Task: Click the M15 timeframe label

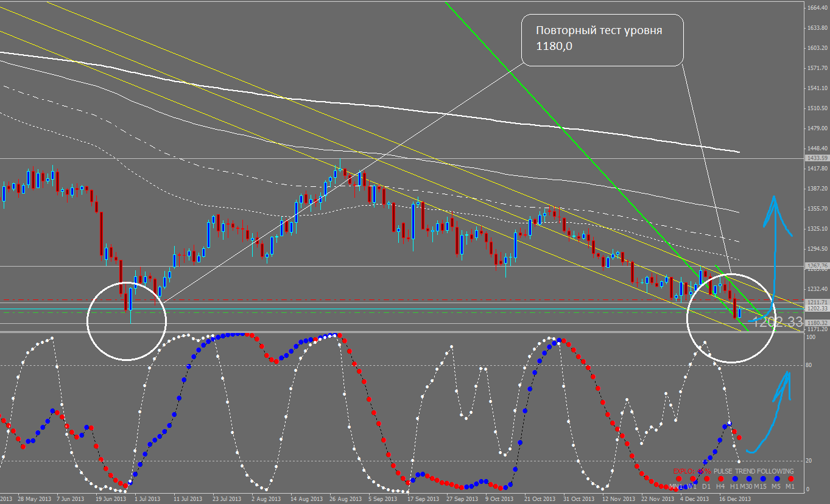Action: [x=760, y=486]
